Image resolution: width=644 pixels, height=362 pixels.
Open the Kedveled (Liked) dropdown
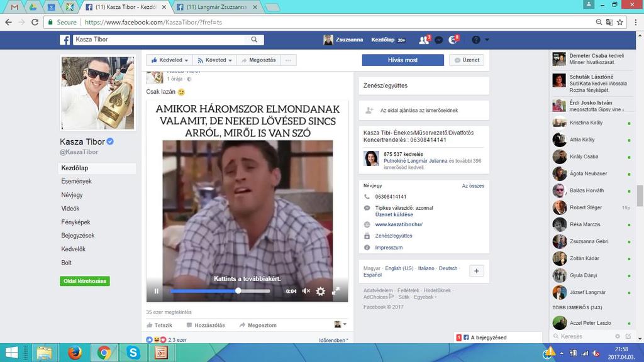[x=170, y=60]
